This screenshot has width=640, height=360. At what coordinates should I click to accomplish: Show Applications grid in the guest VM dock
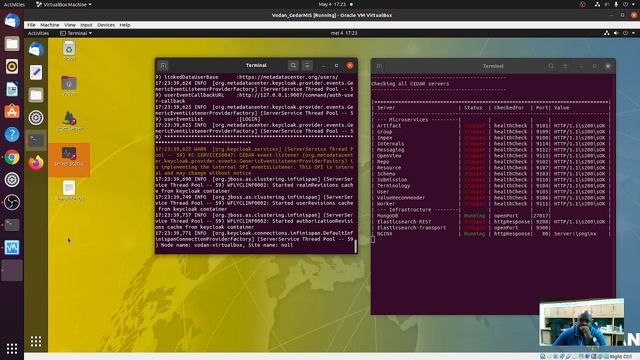[36, 341]
